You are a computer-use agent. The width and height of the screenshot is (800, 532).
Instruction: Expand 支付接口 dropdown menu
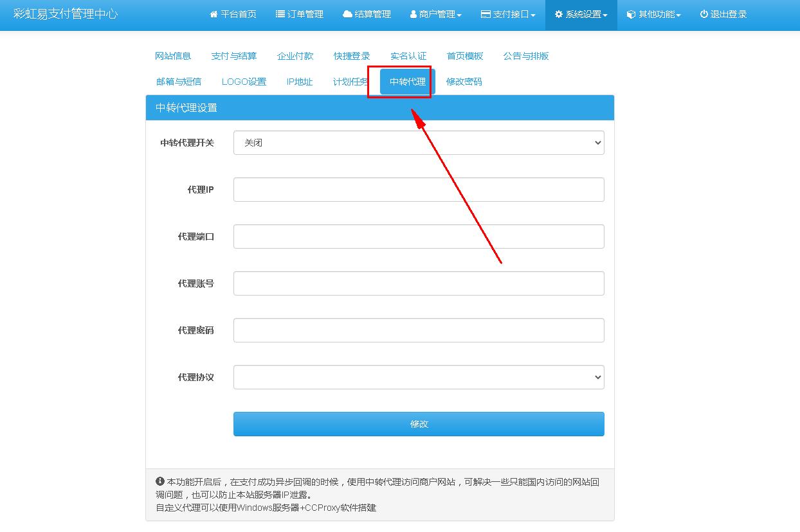508,15
